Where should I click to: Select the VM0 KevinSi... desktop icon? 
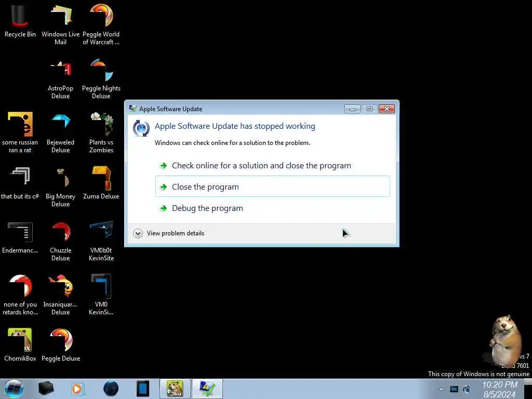click(101, 295)
